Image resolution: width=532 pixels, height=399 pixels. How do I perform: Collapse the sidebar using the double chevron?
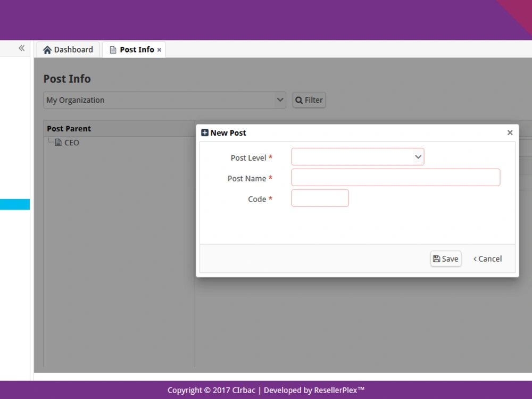tap(21, 48)
